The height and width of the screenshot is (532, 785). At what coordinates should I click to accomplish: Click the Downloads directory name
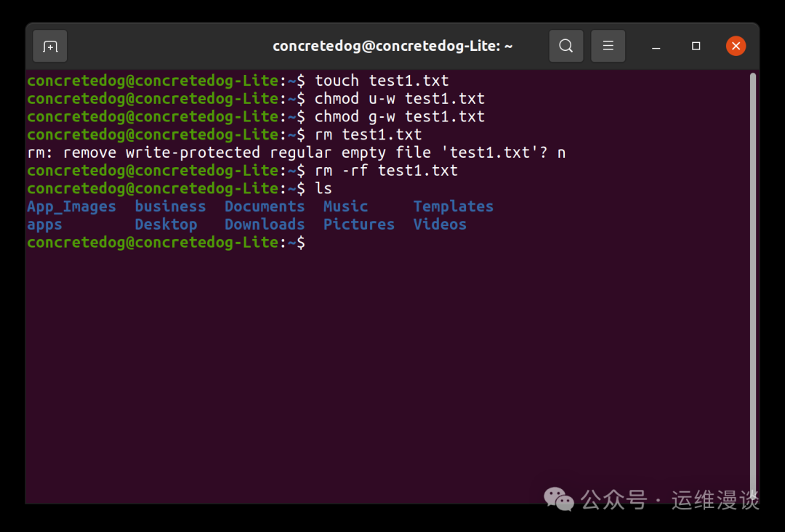(x=265, y=225)
